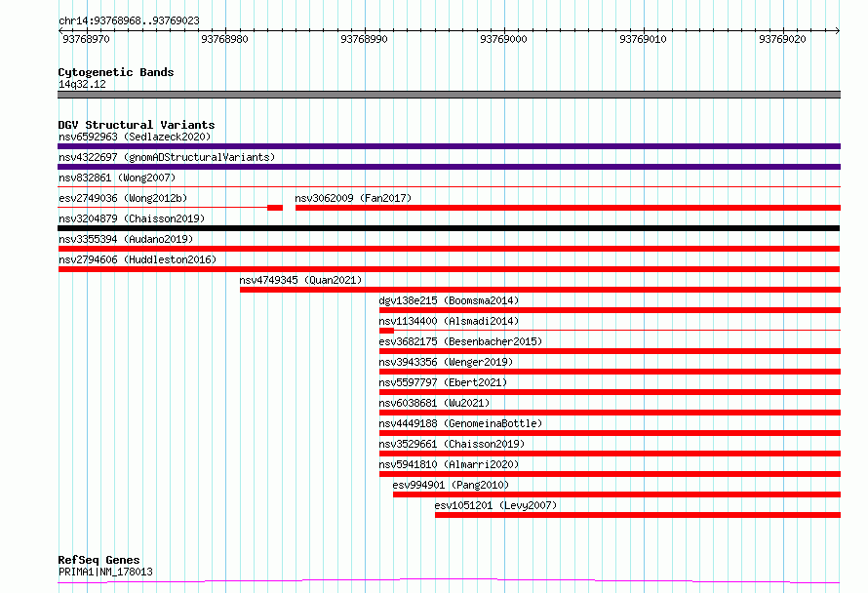Click esv1051201 (Levy2007) label
The image size is (868, 593).
[495, 505]
